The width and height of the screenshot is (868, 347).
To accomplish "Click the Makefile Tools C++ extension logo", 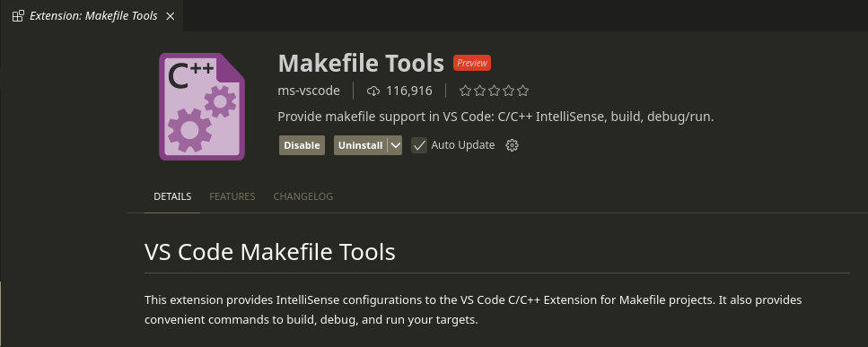I will tap(202, 107).
